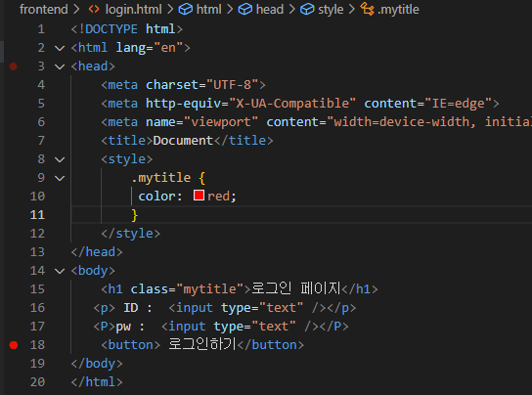The image size is (532, 395).
Task: Select the .mytitle breadcrumb segment
Action: tap(398, 9)
